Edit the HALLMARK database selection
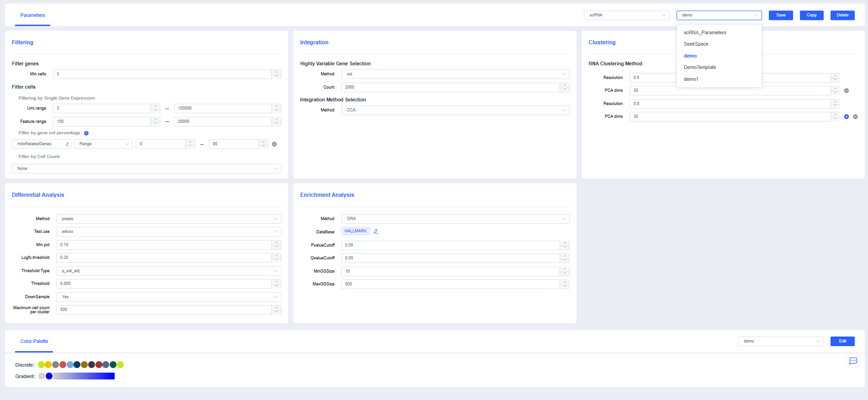This screenshot has height=400, width=868. 376,232
